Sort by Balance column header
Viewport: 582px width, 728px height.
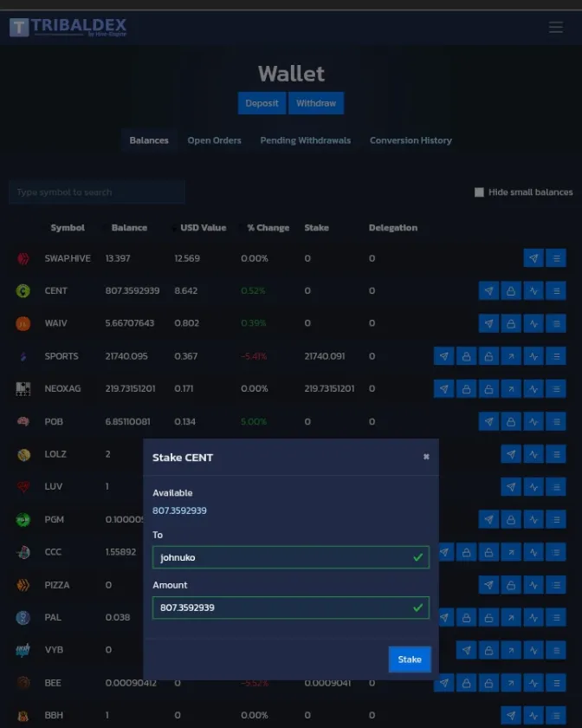[x=130, y=228]
